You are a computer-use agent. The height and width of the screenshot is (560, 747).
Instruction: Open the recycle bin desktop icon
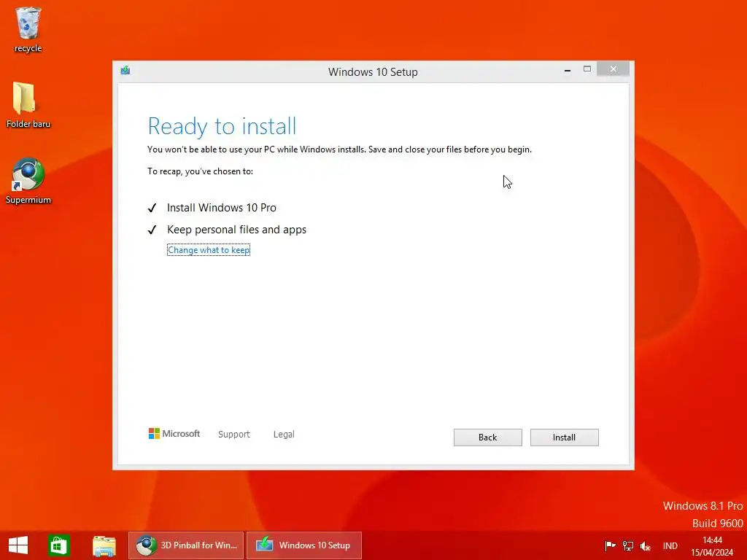[28, 28]
